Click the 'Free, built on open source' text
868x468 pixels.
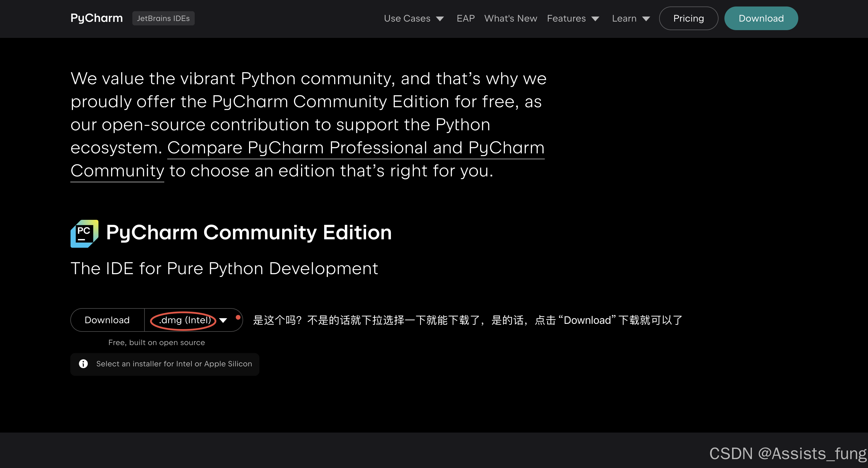pos(157,342)
